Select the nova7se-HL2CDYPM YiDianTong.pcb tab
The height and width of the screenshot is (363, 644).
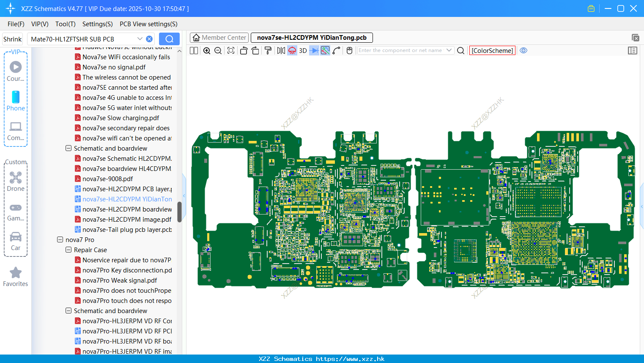click(x=312, y=38)
